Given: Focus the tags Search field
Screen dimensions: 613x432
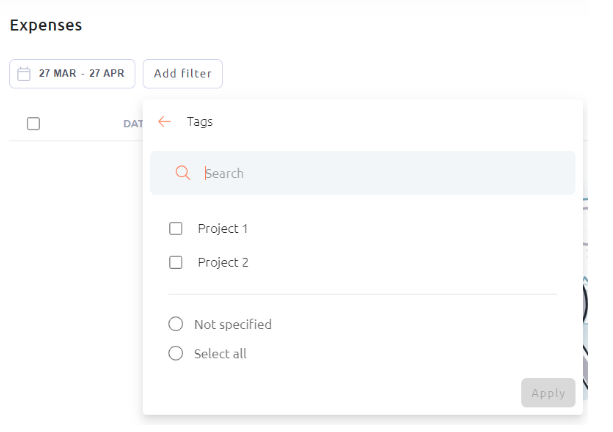Looking at the screenshot, I should [x=362, y=173].
